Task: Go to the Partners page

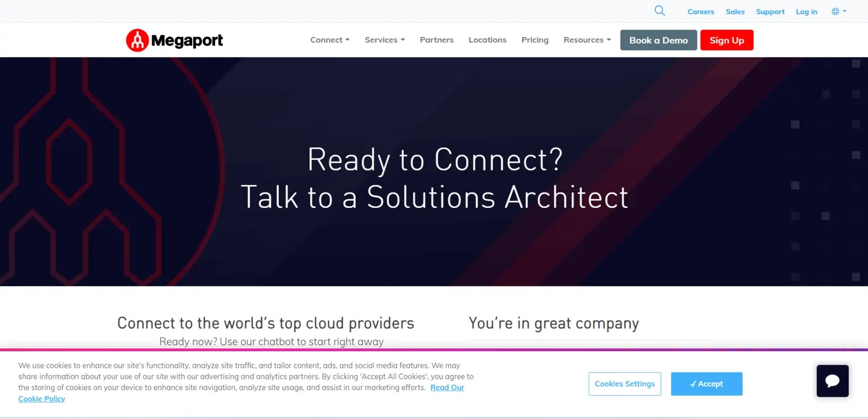Action: 437,40
